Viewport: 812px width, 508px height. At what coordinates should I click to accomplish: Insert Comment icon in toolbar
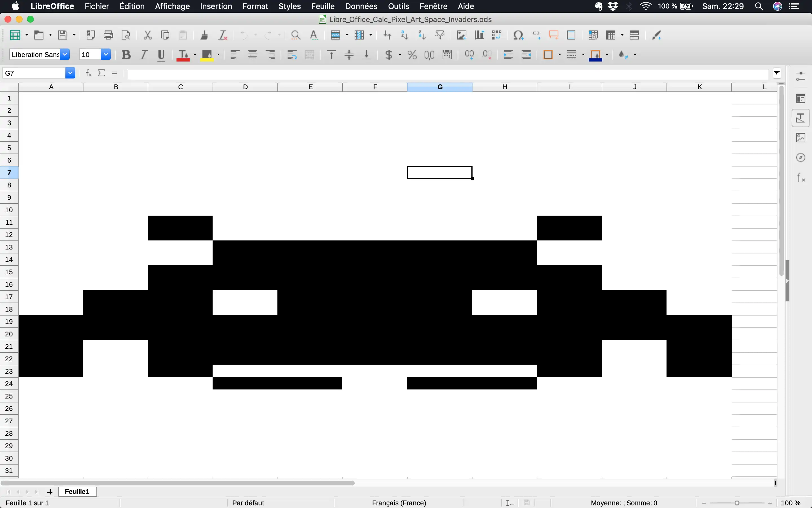click(x=554, y=35)
